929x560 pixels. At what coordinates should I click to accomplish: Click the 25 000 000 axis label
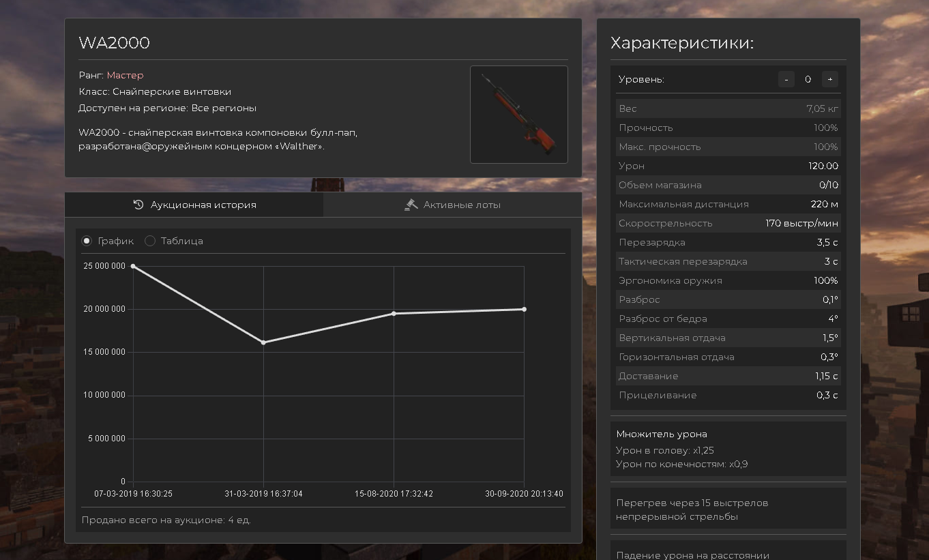pyautogui.click(x=104, y=266)
